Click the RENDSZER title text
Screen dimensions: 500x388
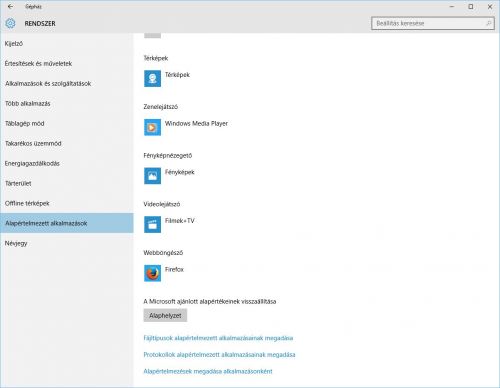click(x=40, y=24)
